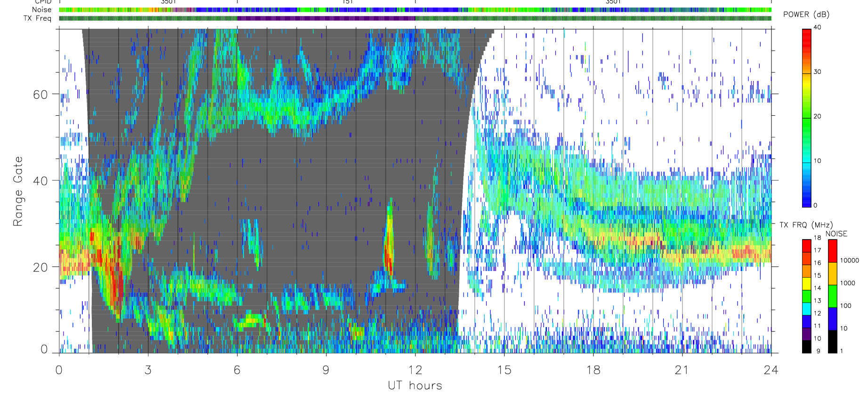Viewport: 868px width, 400px height.
Task: Click the 60 tick label on Range Gate axis
Action: 41,95
